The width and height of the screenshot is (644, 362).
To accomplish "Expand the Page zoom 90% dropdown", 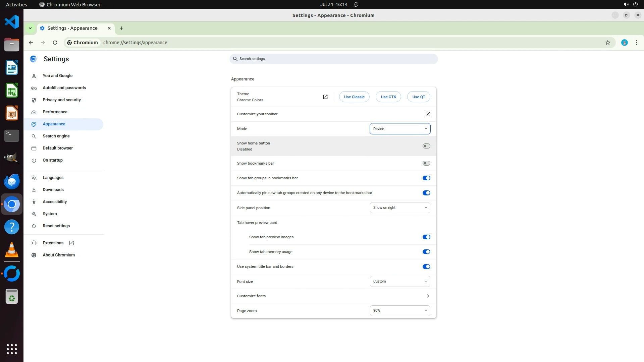I will click(400, 311).
